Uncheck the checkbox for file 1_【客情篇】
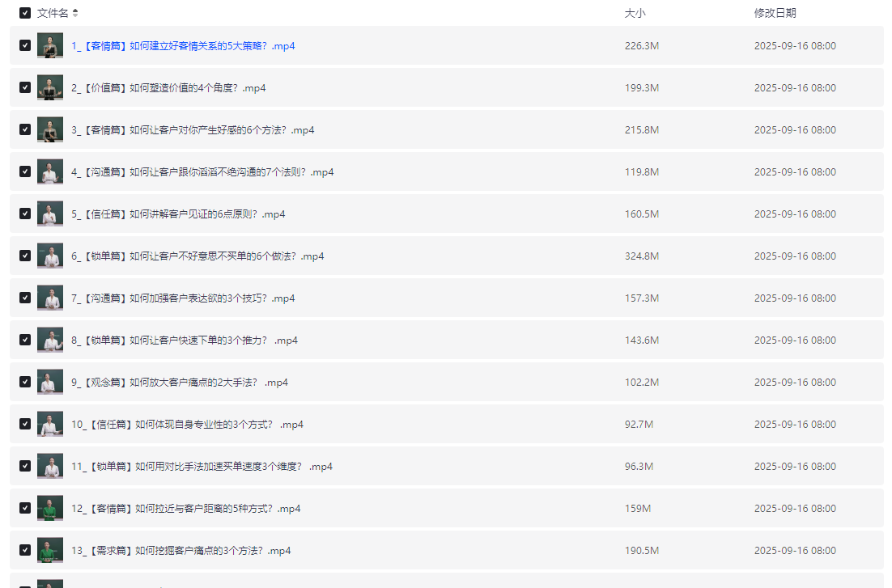 [25, 45]
